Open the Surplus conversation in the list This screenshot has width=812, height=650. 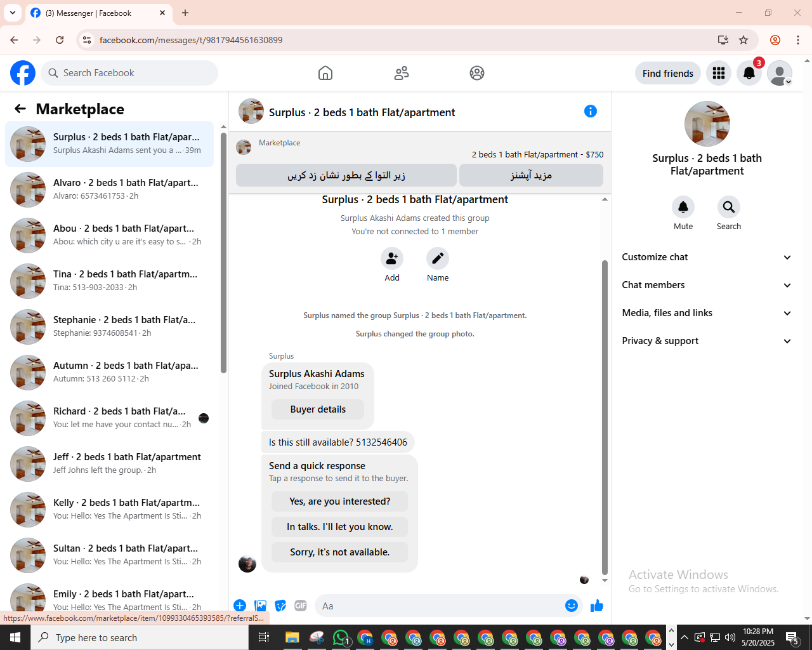pos(109,144)
